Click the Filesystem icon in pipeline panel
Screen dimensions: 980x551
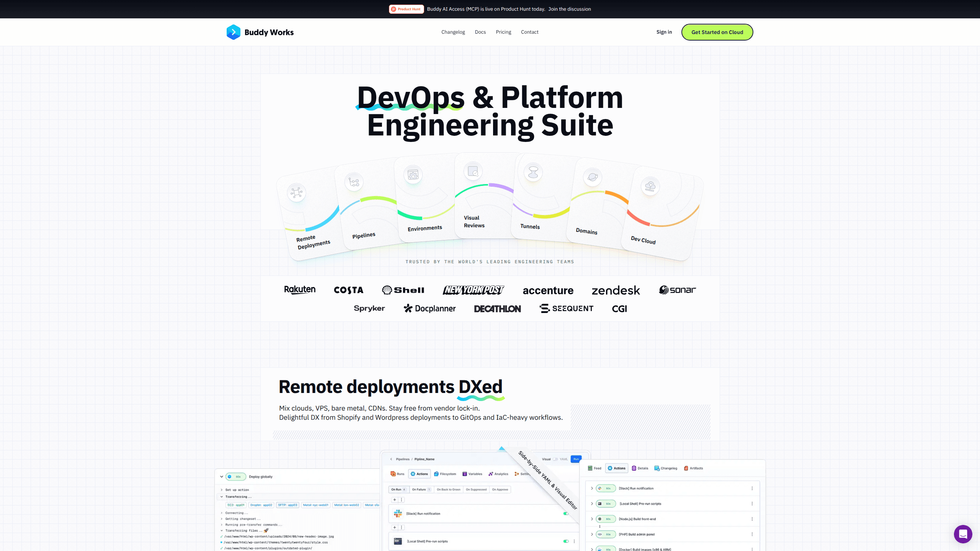click(436, 474)
